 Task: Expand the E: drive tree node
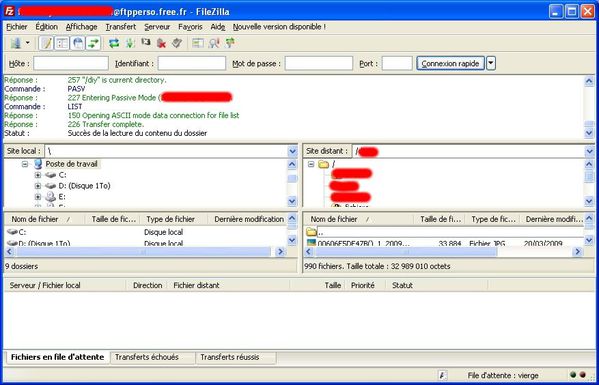click(37, 197)
